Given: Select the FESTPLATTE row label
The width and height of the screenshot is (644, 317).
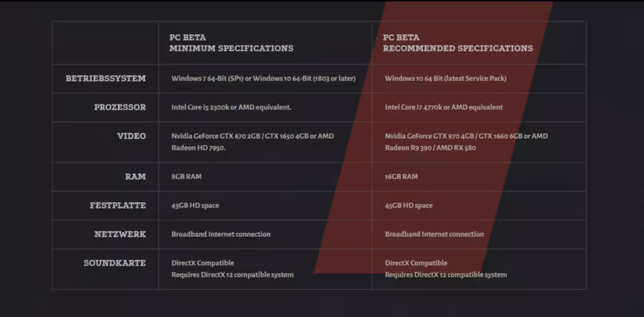Looking at the screenshot, I should (x=118, y=205).
